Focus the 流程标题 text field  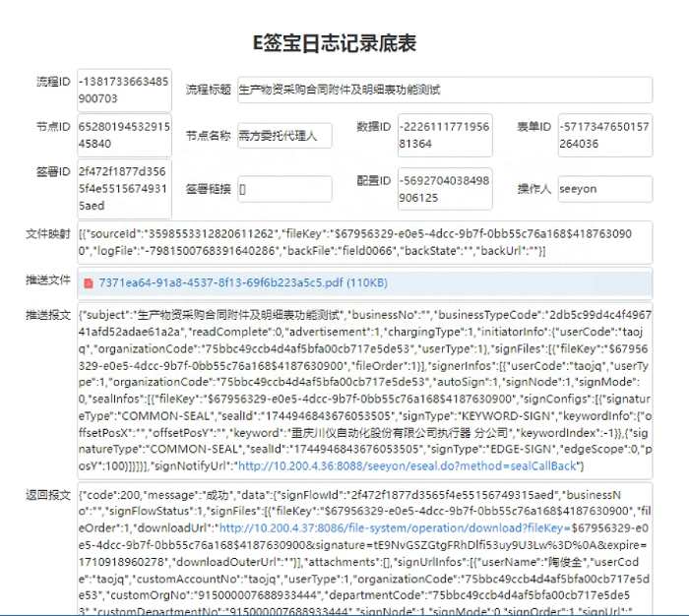pos(444,90)
